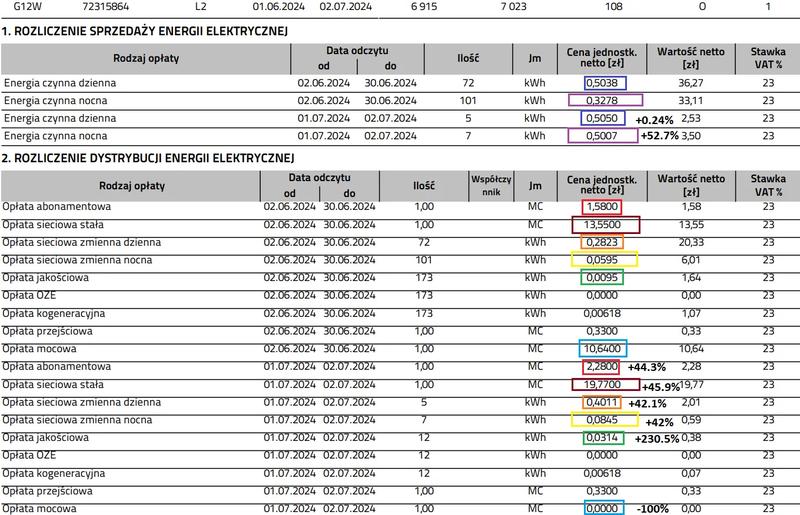Click the orange-boxed price 0,2823
800x515 pixels.
pyautogui.click(x=602, y=242)
